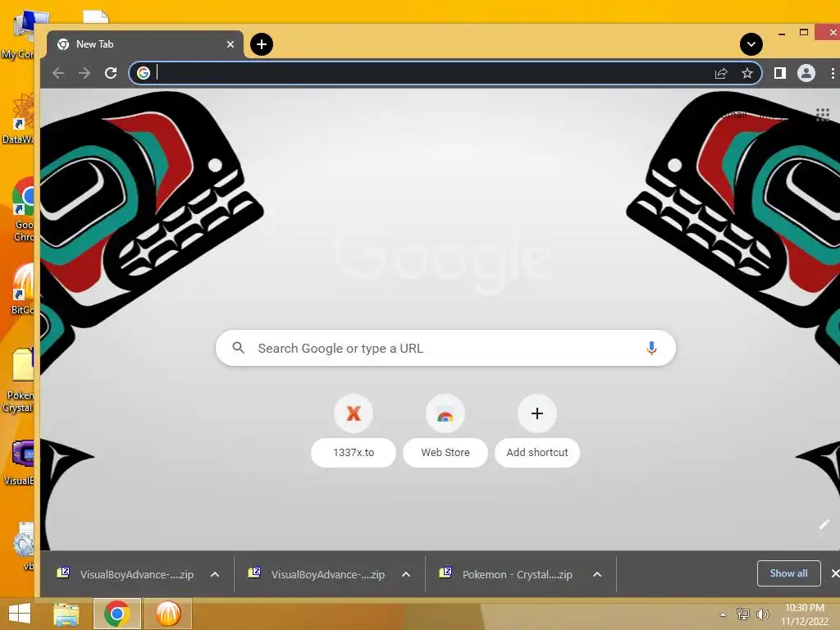The height and width of the screenshot is (630, 840).
Task: Close the downloads bar
Action: [x=834, y=573]
